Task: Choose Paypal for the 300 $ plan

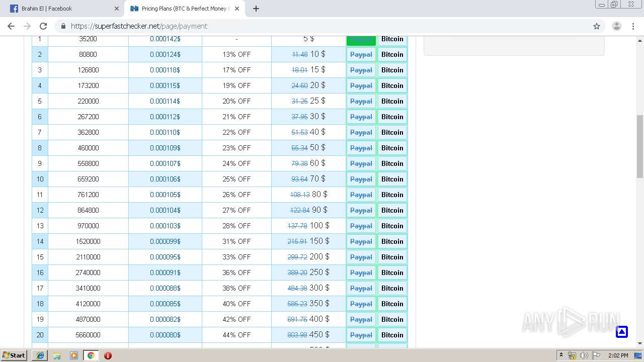Action: (361, 288)
